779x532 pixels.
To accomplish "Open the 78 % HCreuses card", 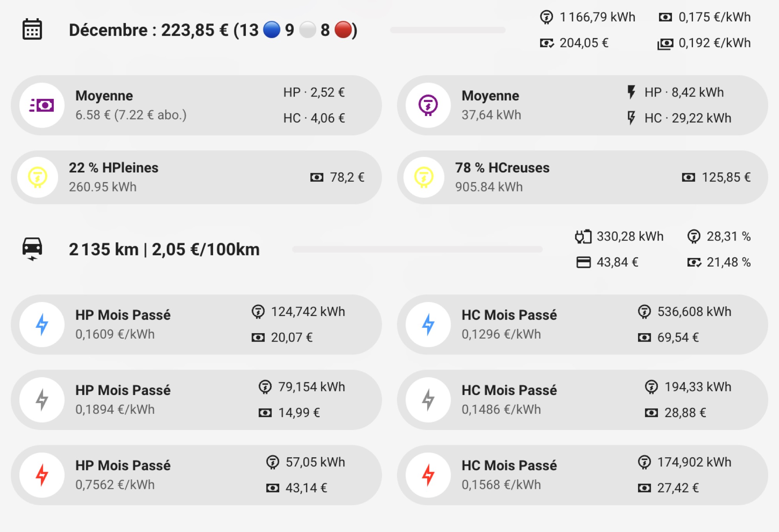I will tap(582, 177).
